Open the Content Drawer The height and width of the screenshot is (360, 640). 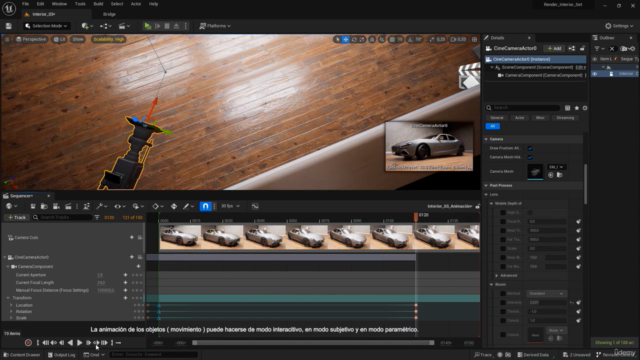[22, 355]
